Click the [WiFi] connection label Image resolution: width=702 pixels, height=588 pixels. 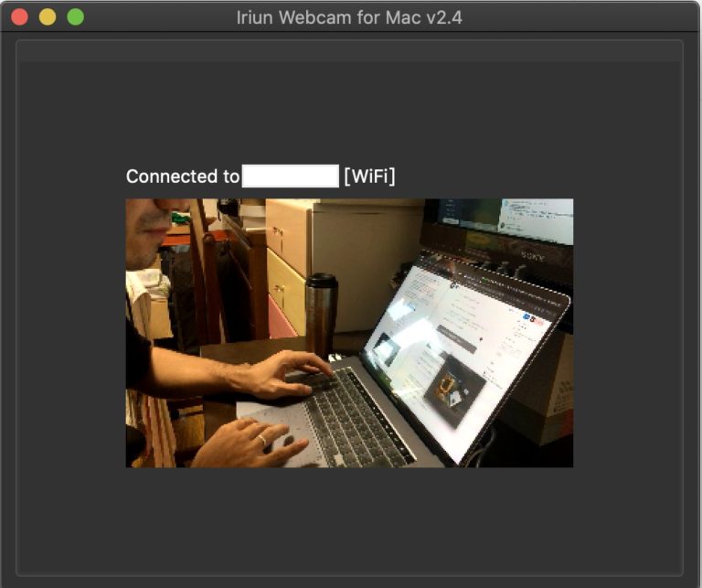[x=369, y=176]
